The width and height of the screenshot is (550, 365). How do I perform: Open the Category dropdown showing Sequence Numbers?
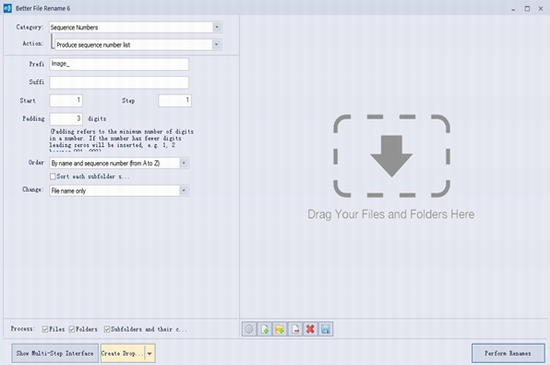click(217, 27)
